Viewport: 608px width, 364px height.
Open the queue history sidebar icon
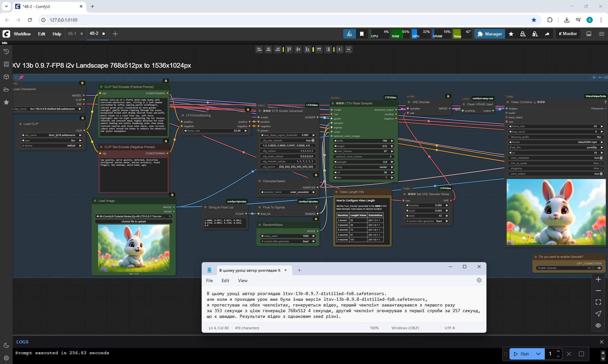click(6, 52)
